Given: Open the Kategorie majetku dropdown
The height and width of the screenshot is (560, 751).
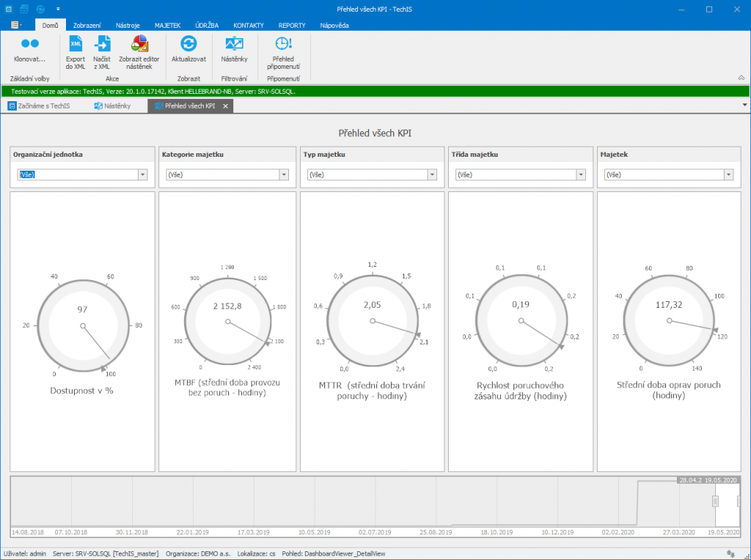Looking at the screenshot, I should coord(284,174).
